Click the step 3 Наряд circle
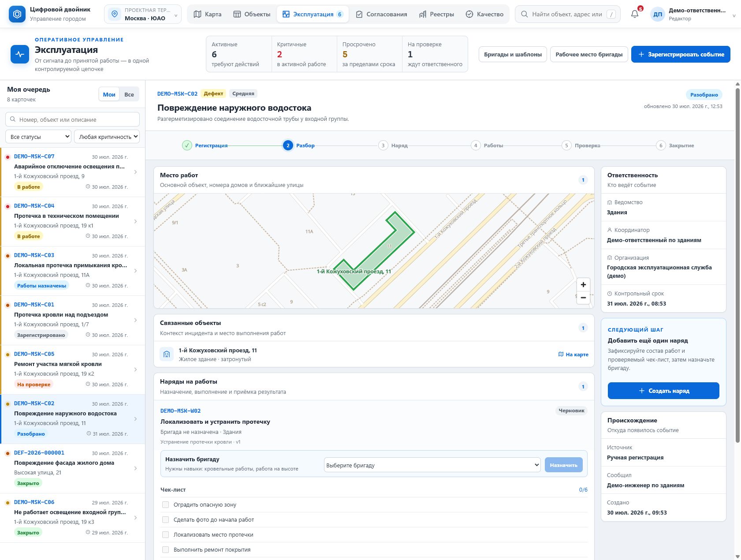The image size is (741, 560). [383, 146]
